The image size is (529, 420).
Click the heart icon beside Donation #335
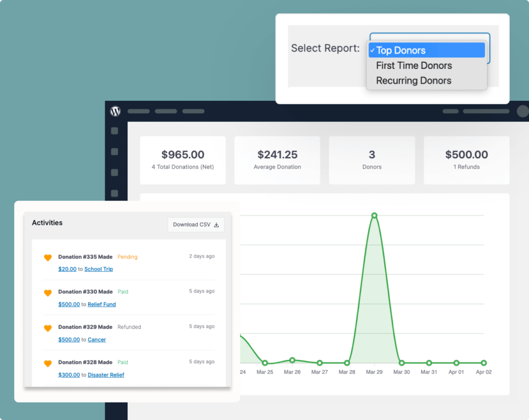point(47,257)
